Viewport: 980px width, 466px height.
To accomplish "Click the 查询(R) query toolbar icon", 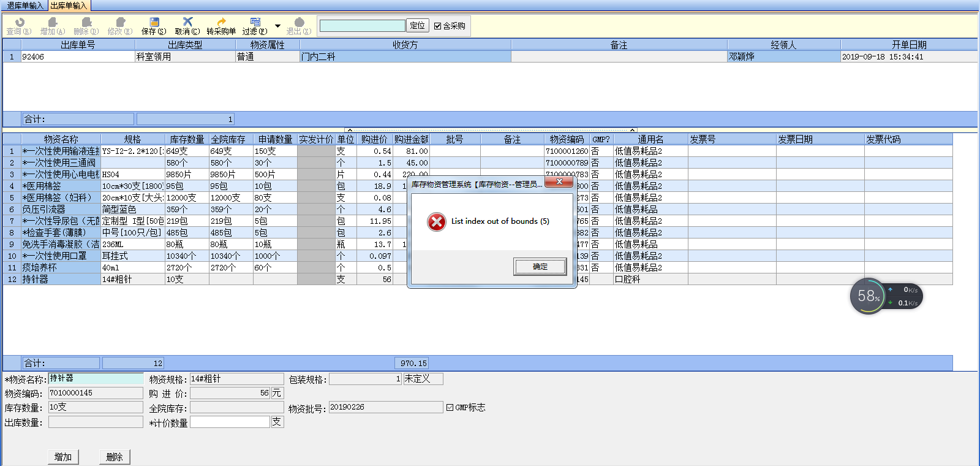I will (19, 26).
